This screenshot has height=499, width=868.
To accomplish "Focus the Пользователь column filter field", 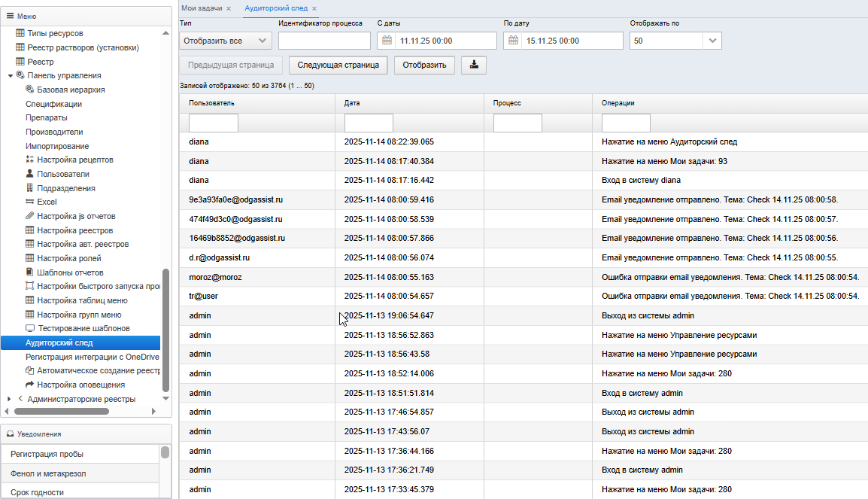I will tap(214, 123).
